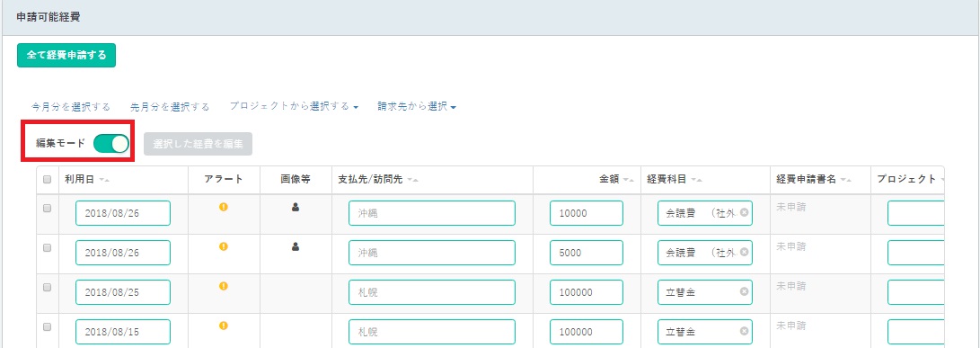Click the amount field showing 5000
This screenshot has width=980, height=348.
point(587,253)
